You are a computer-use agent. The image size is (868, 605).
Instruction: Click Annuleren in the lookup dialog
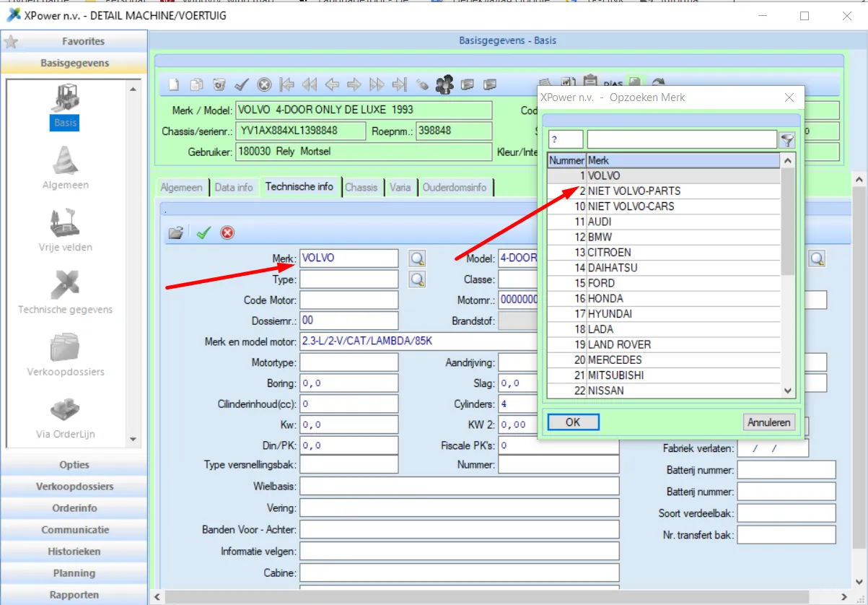tap(769, 422)
